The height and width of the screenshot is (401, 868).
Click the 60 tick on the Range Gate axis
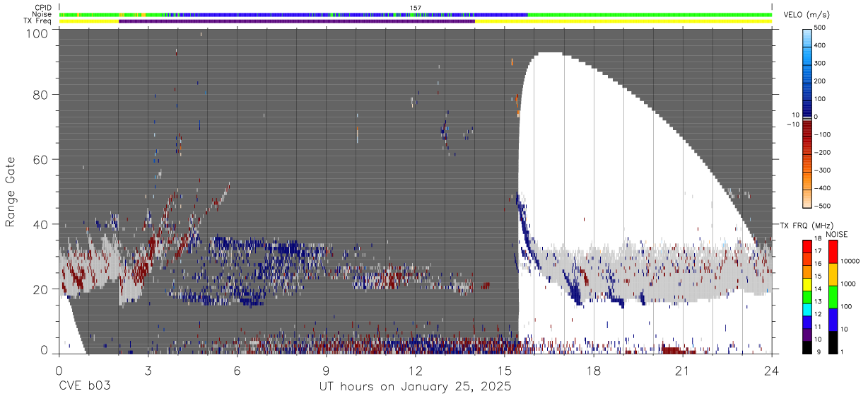(x=40, y=159)
